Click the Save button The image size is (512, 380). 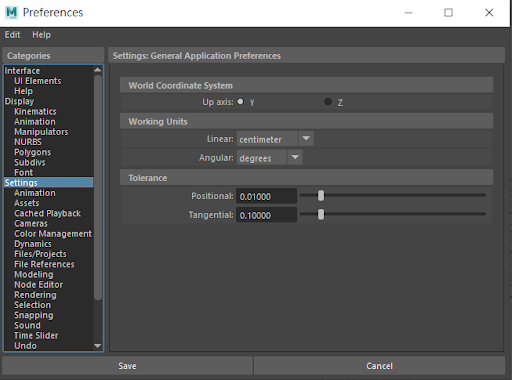pos(127,366)
